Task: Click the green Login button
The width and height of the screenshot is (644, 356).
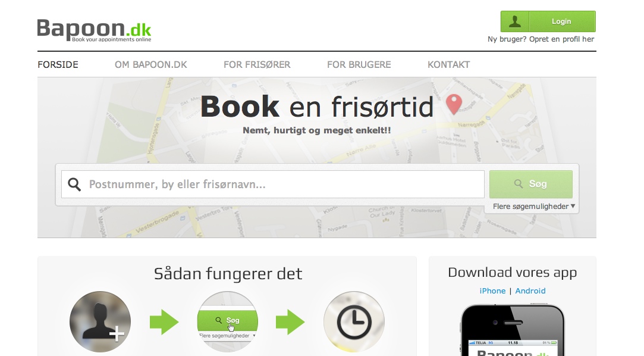Action: [x=548, y=21]
